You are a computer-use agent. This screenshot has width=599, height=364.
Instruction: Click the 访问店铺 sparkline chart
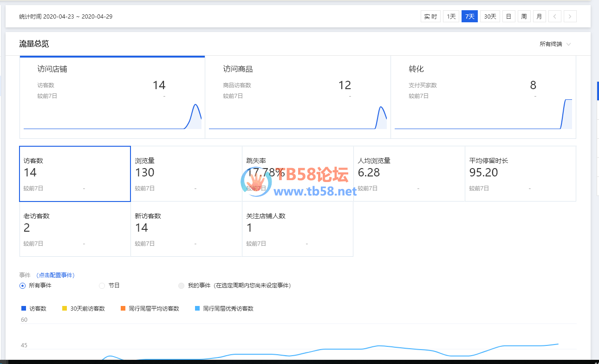tap(112, 117)
